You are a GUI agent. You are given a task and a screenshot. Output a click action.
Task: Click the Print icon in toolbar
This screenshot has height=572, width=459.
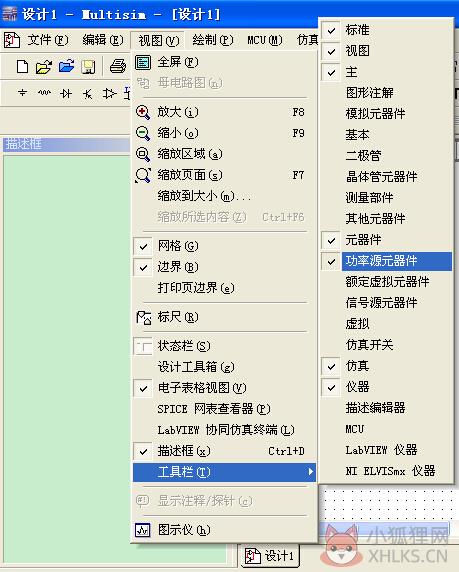click(x=118, y=67)
